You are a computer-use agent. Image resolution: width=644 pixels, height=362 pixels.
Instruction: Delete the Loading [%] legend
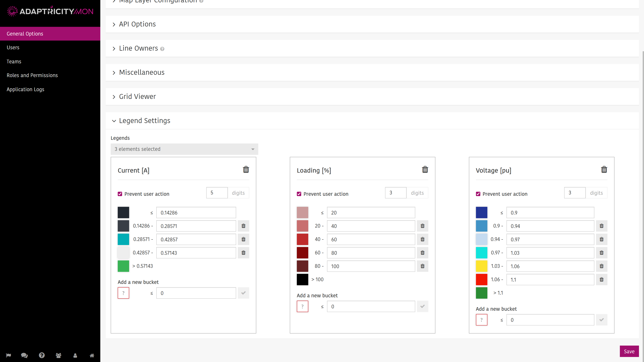(425, 170)
